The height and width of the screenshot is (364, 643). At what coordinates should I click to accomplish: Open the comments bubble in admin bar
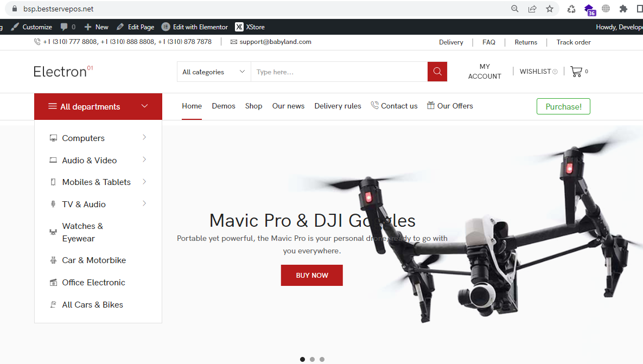coord(64,27)
